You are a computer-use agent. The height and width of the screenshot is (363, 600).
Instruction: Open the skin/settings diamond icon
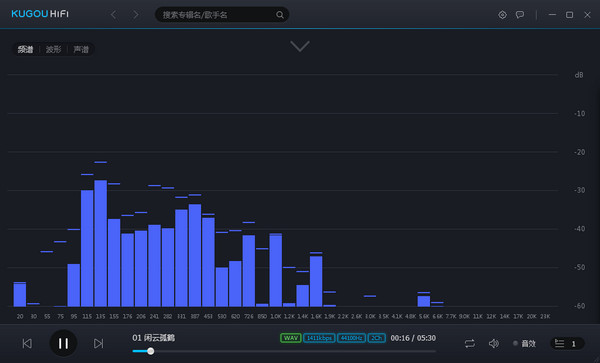(502, 15)
